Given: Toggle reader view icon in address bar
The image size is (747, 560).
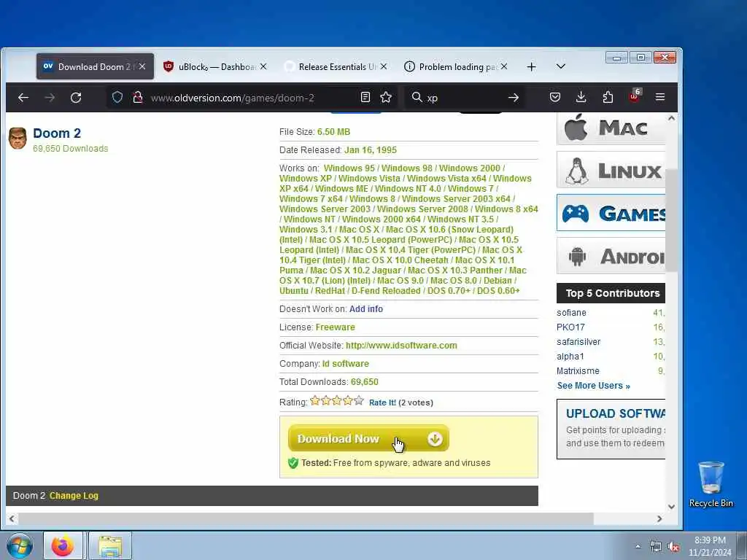Looking at the screenshot, I should (365, 98).
